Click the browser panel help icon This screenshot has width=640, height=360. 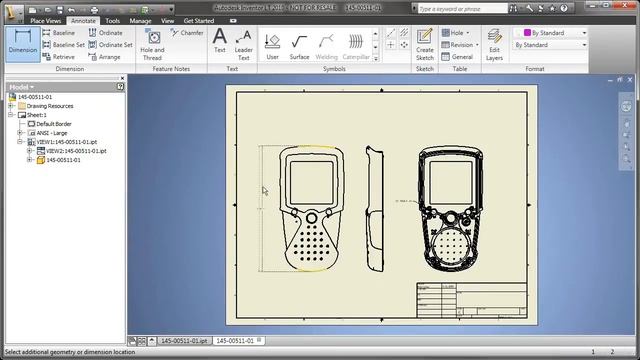(x=120, y=87)
